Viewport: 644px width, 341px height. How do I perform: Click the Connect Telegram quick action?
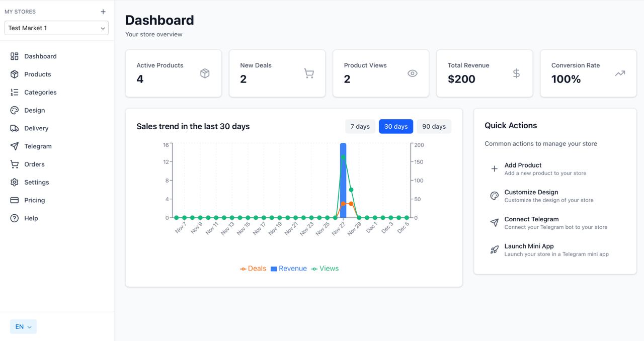(x=555, y=223)
